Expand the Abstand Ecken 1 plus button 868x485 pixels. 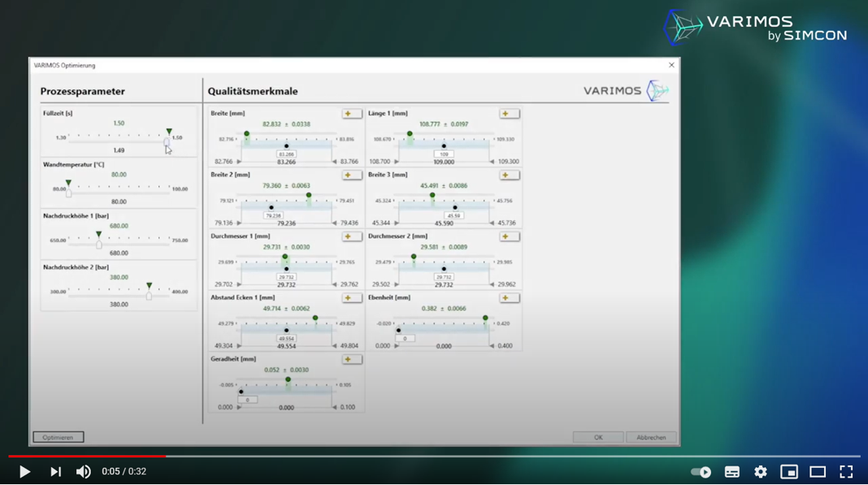pos(352,298)
